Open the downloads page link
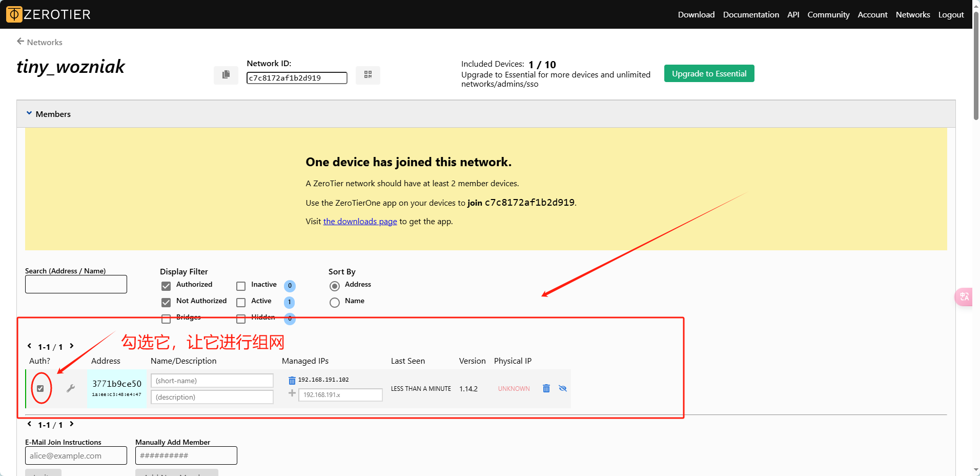This screenshot has height=476, width=980. 360,221
